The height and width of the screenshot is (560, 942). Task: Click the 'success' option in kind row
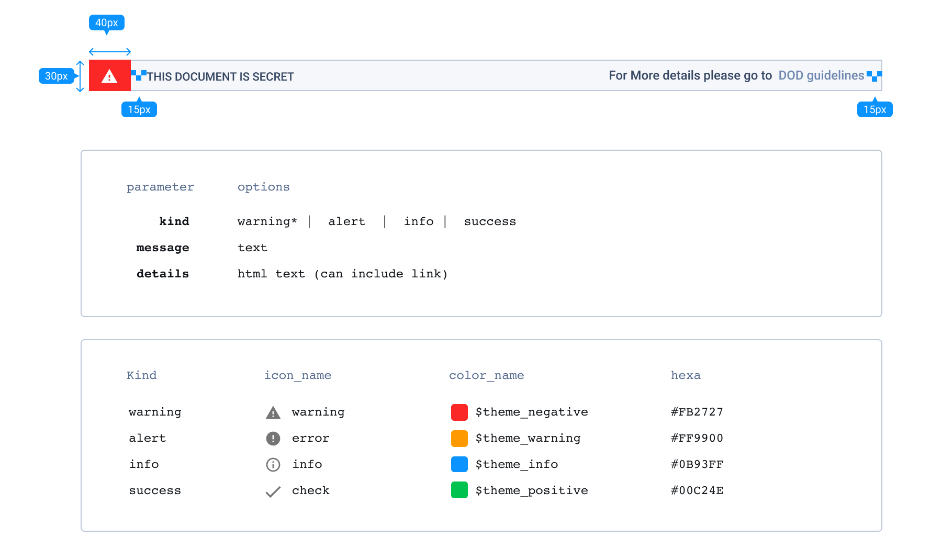(490, 221)
